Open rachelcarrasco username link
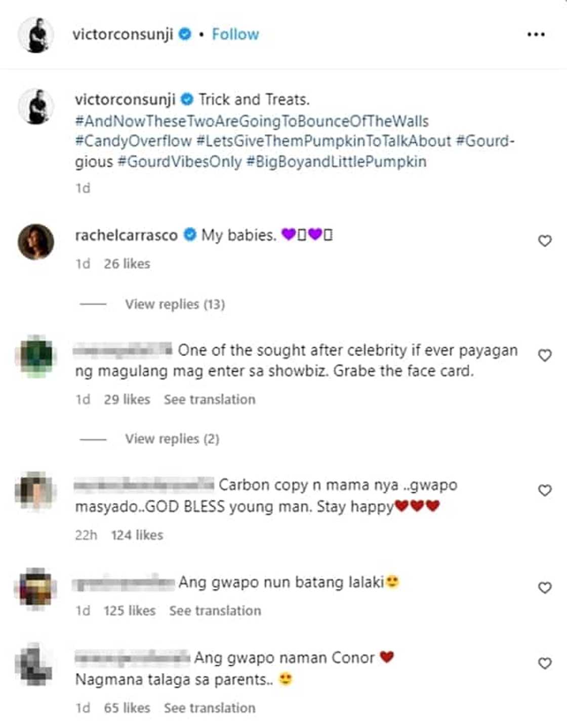 [127, 235]
